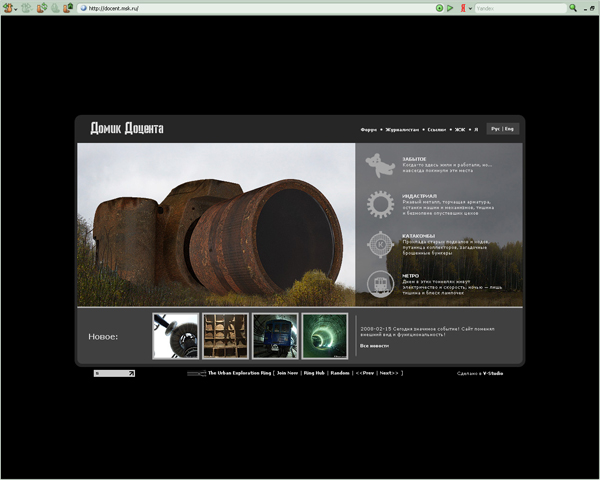Click the Домик Доцента site logo
Viewport: 600px width, 480px height.
click(x=127, y=129)
